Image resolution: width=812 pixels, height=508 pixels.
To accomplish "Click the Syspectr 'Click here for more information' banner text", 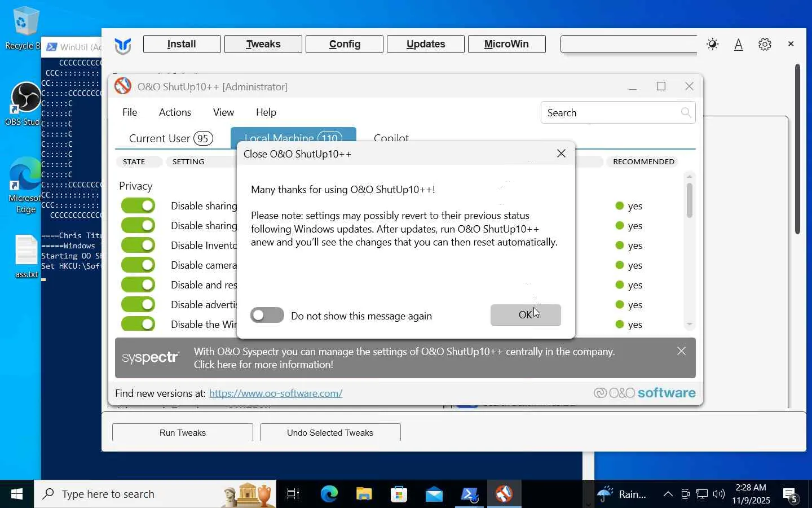I will point(263,365).
